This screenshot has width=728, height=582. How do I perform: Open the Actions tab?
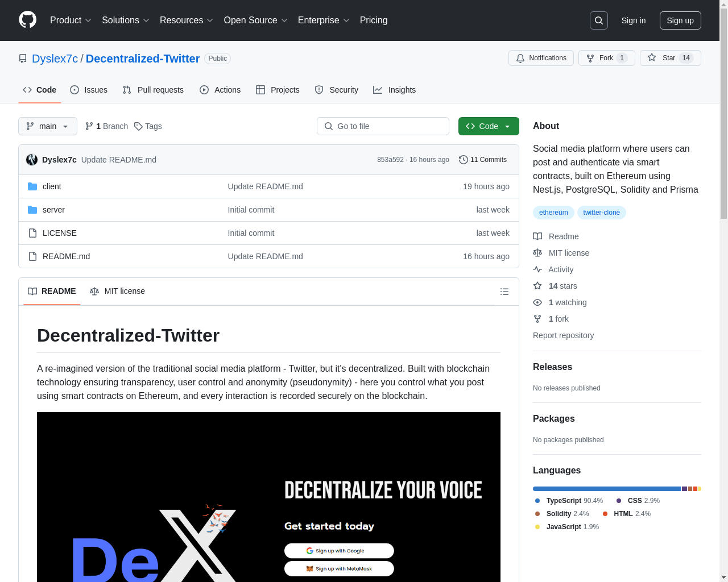click(x=220, y=90)
